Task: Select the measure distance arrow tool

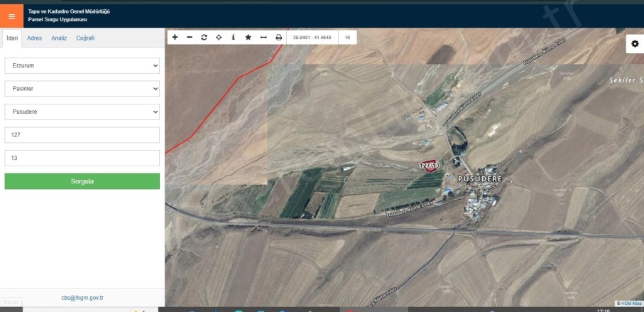Action: click(x=263, y=37)
